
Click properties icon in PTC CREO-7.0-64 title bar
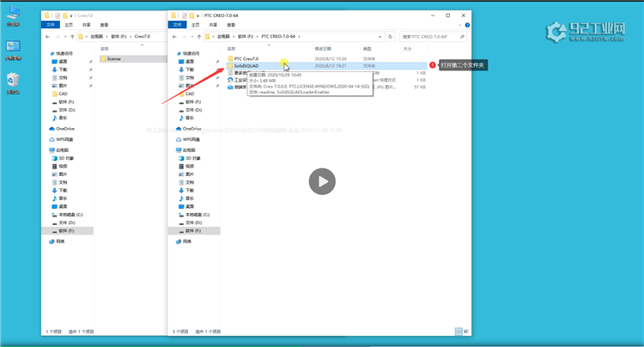[x=184, y=15]
